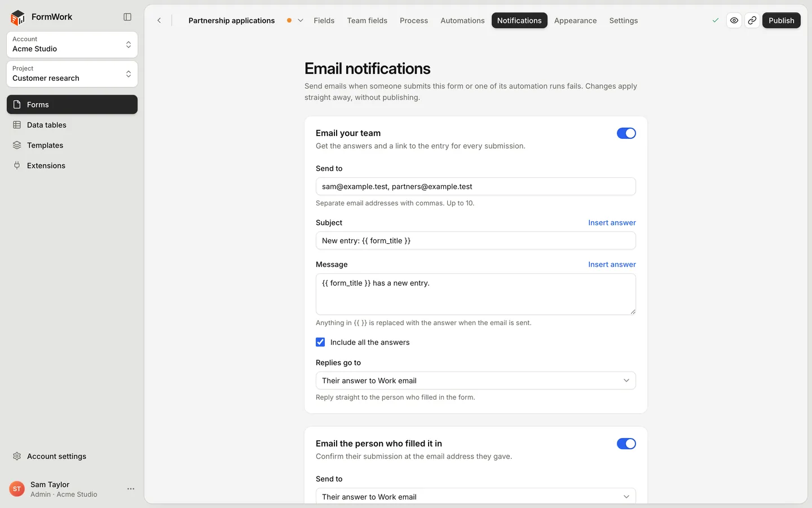Turn off the Email your team toggle
Screen dimensions: 812x508
[x=626, y=133]
